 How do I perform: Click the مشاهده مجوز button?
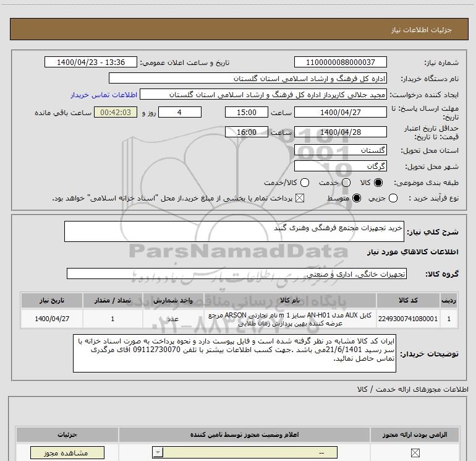67,453
